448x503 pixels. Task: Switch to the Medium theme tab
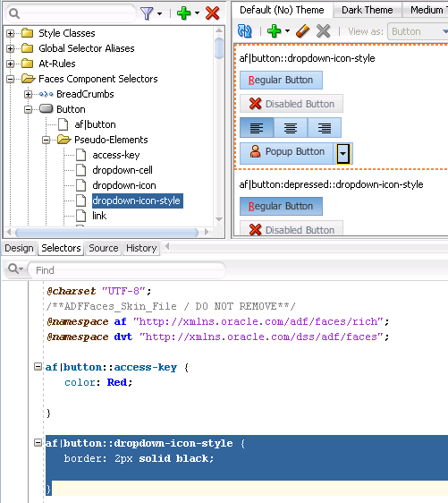point(427,10)
